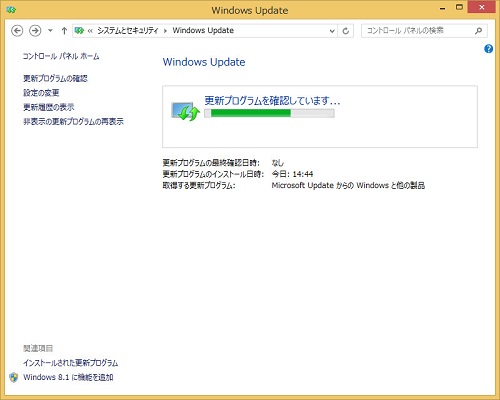Open Windows 8.1 に機能を追加 link
500x400 pixels.
[68, 377]
